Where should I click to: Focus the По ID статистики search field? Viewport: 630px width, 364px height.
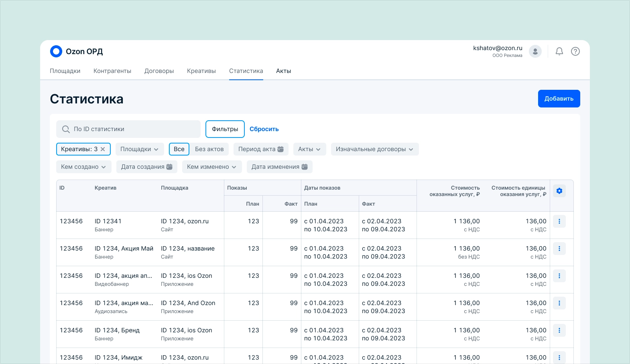tap(128, 129)
